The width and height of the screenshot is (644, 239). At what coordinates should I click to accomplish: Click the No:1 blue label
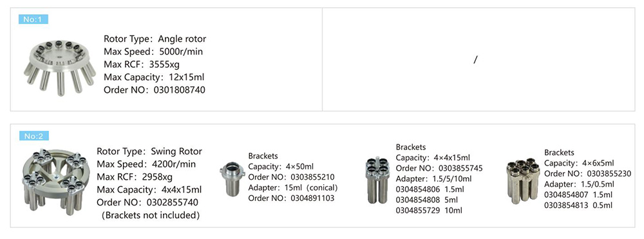33,19
